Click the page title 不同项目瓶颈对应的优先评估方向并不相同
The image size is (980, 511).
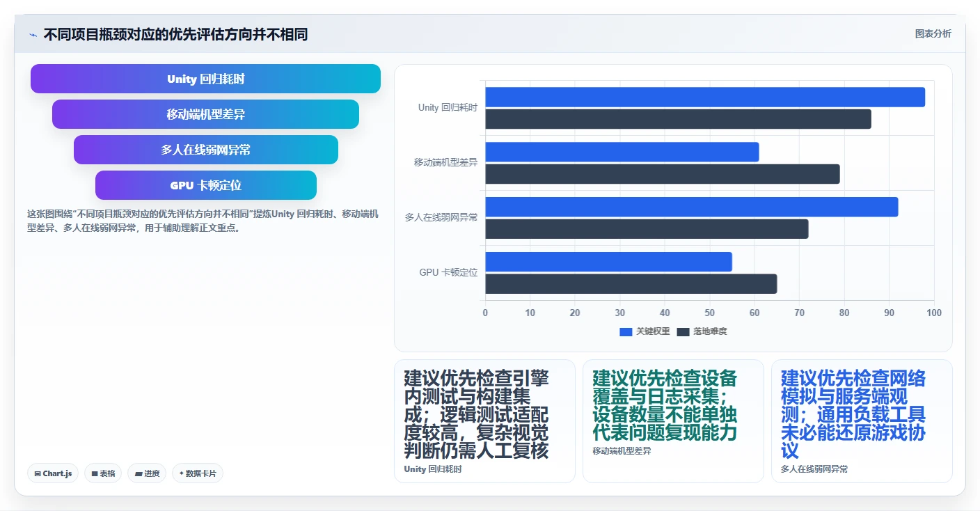175,35
